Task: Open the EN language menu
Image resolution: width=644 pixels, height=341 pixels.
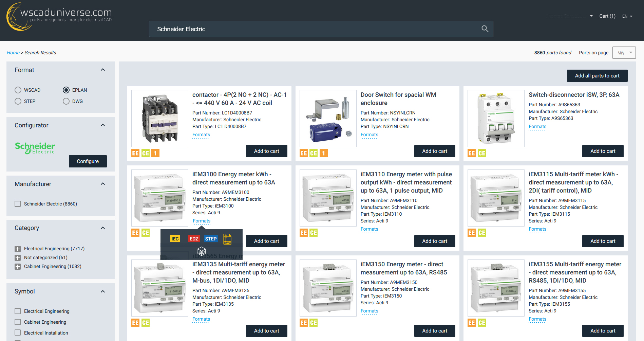Action: [x=627, y=16]
